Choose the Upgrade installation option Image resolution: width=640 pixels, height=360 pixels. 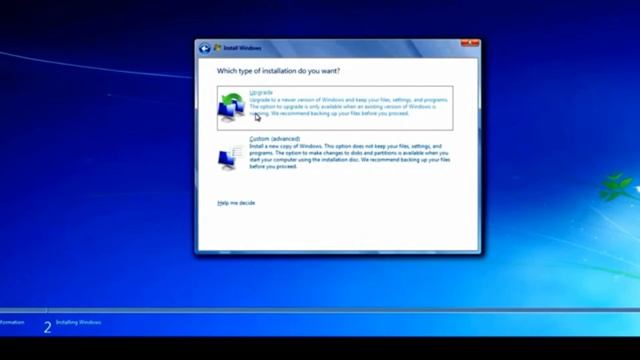pos(335,108)
